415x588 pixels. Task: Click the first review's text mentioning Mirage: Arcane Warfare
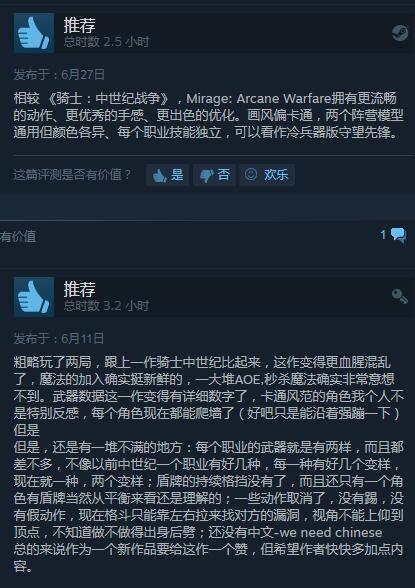[208, 116]
